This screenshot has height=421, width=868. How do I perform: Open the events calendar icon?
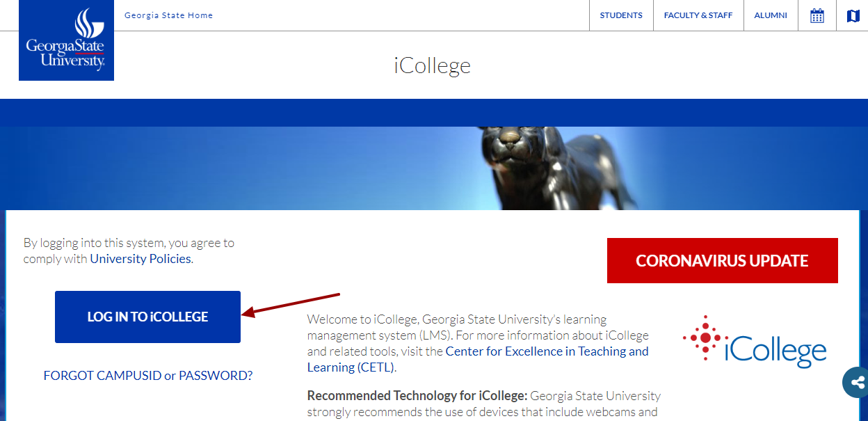click(817, 15)
